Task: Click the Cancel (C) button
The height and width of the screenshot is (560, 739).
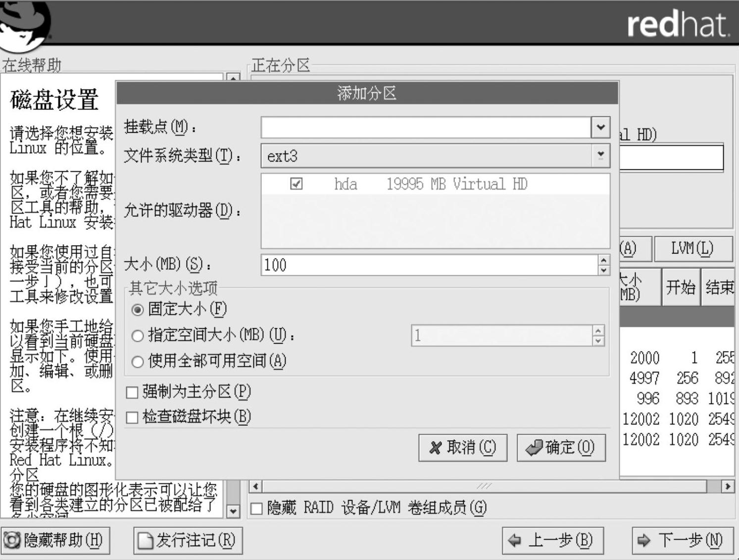Action: (x=463, y=448)
